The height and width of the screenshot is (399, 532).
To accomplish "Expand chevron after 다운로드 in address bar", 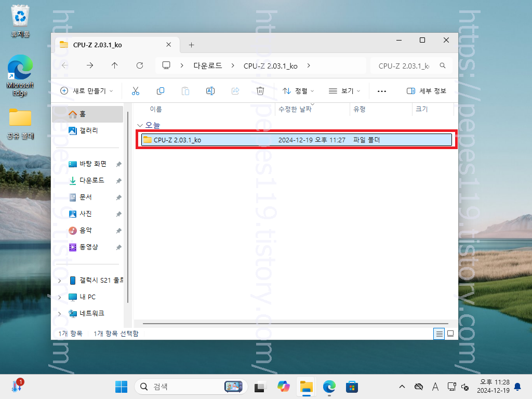I will click(x=233, y=65).
